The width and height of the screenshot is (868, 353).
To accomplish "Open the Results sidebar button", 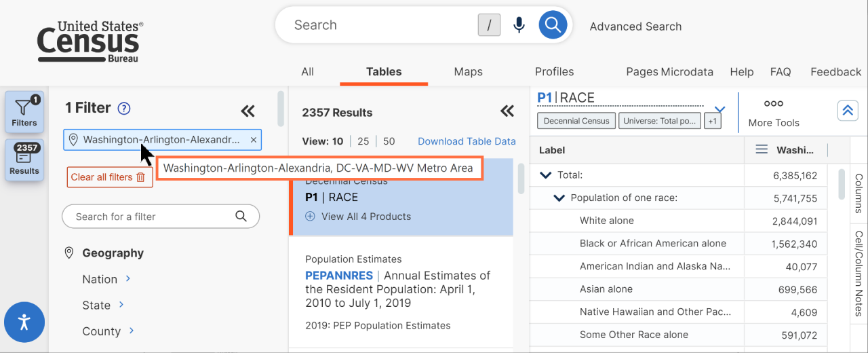I will pyautogui.click(x=24, y=160).
